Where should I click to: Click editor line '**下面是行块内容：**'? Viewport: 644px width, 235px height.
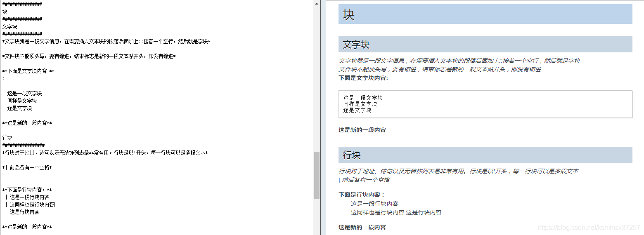27,190
